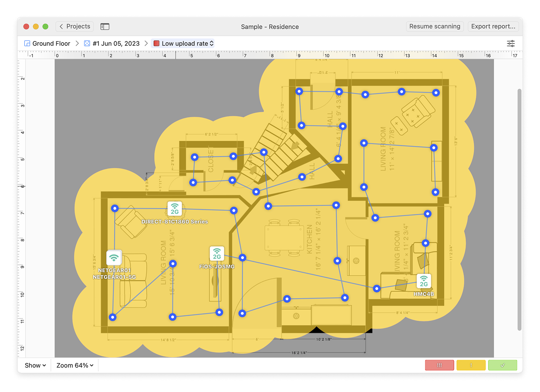The image size is (540, 392).
Task: Click the green OK legend swatch
Action: pos(503,365)
